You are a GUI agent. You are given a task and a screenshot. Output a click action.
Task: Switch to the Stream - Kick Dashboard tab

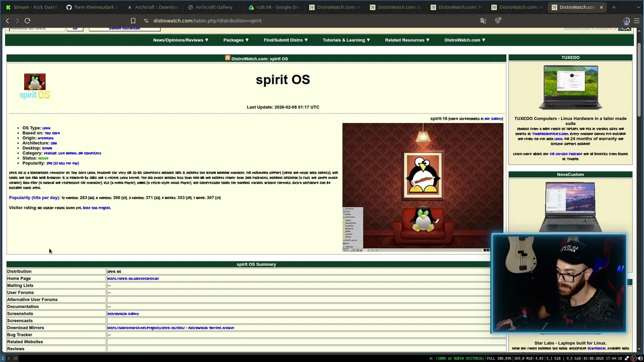31,7
